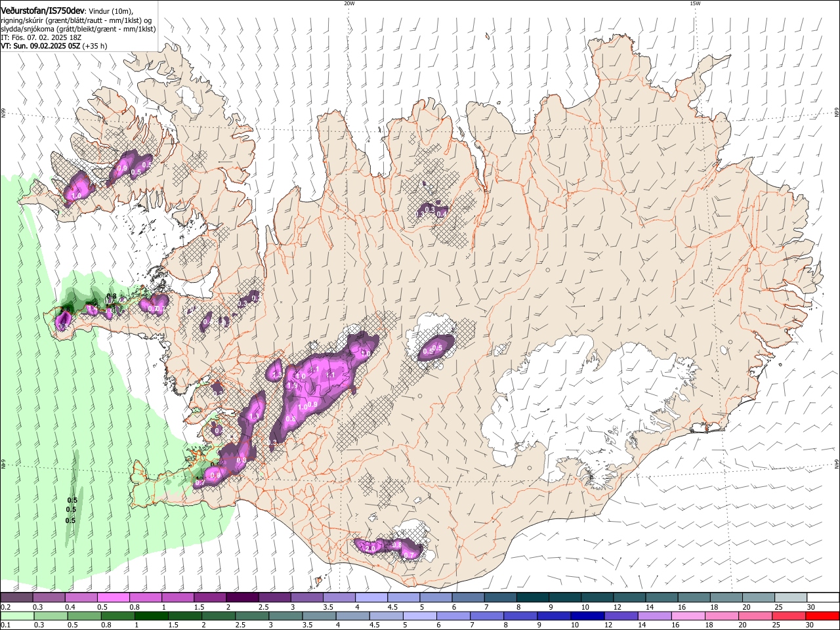Pick the light green 0.3 rain swatch
The height and width of the screenshot is (630, 840).
click(51, 616)
